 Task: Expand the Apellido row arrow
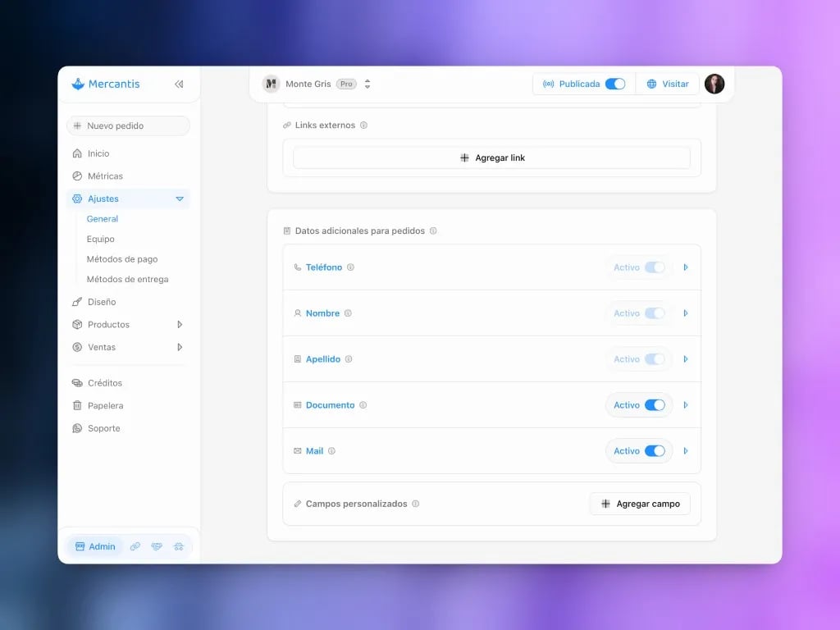point(686,359)
